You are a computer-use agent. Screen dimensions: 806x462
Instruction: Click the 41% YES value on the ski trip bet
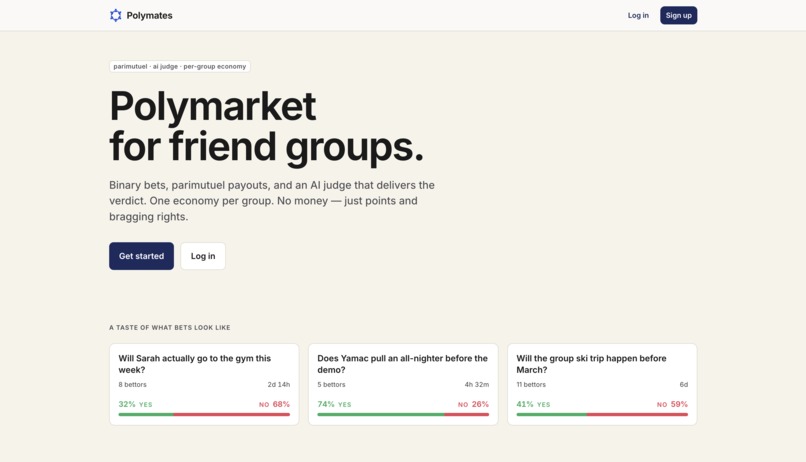pos(533,404)
